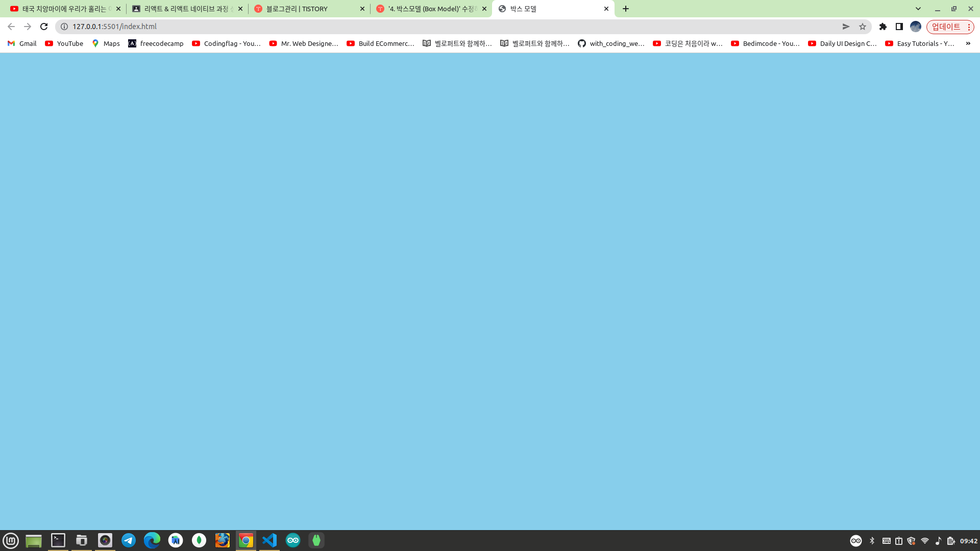Open the Gmail bookmark
The width and height of the screenshot is (980, 551).
pos(22,43)
